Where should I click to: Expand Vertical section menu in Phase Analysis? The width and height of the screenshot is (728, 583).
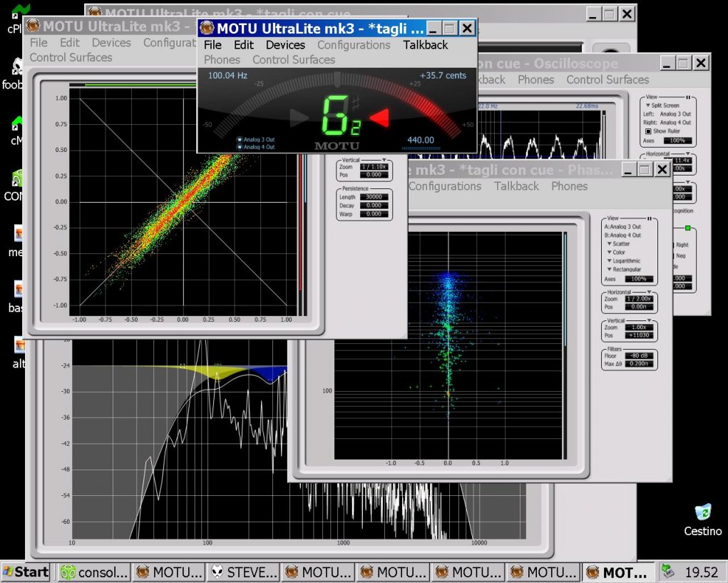(x=650, y=321)
